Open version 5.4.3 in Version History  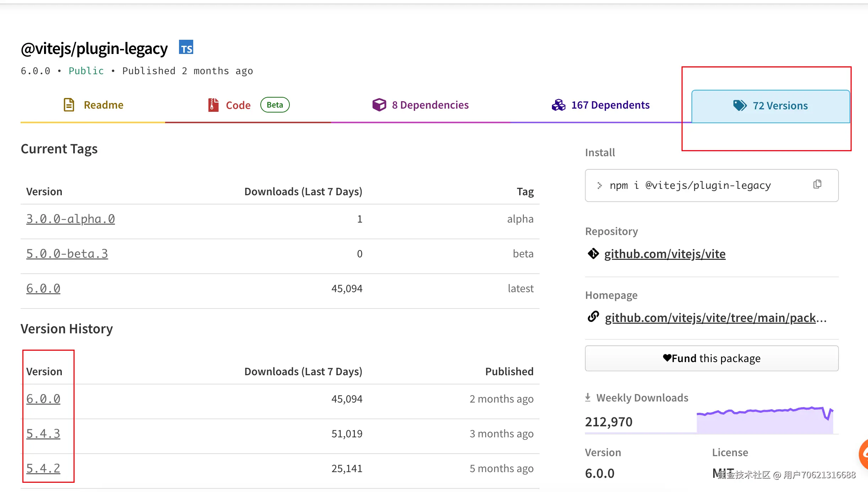click(43, 434)
